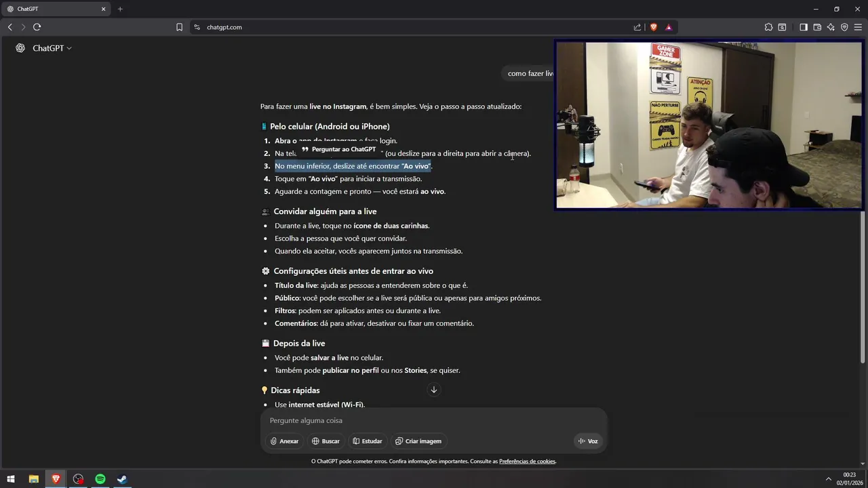Image resolution: width=868 pixels, height=488 pixels.
Task: Click 'Configurações úteis antes de entrar ao vivo' heading
Action: click(x=353, y=271)
